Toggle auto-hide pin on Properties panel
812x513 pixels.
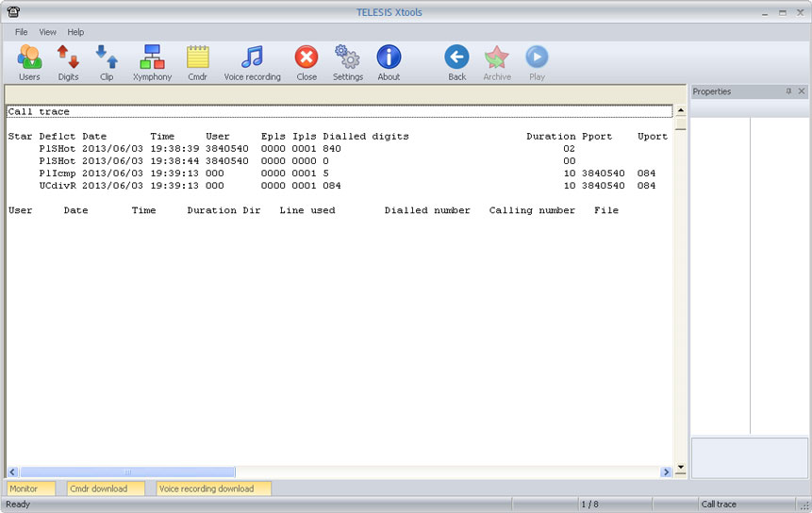pyautogui.click(x=788, y=91)
